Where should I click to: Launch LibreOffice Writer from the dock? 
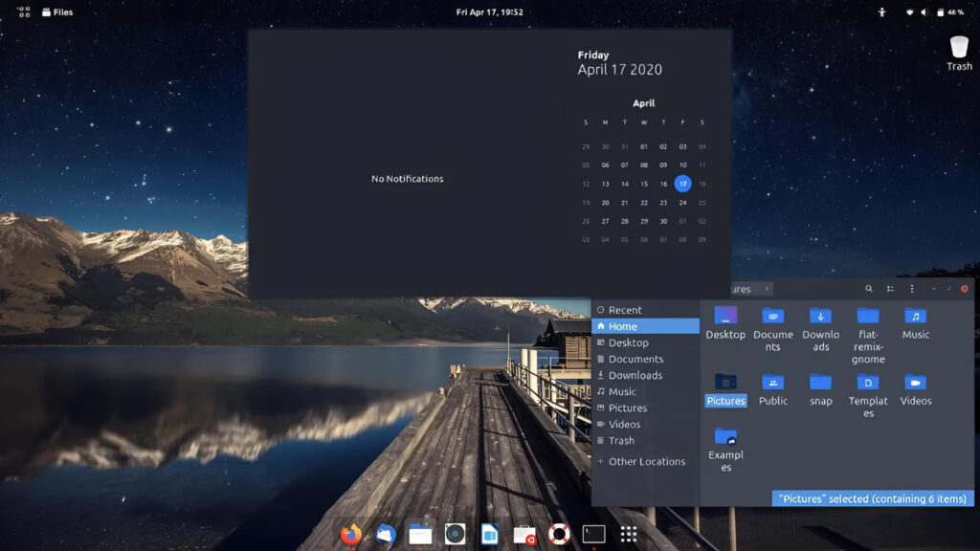490,536
